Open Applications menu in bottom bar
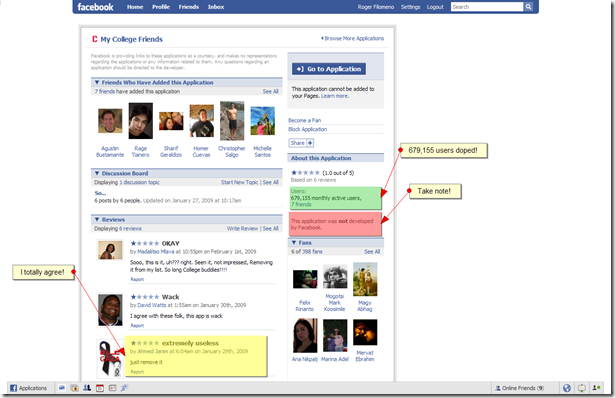This screenshot has width=615, height=398. click(x=28, y=388)
